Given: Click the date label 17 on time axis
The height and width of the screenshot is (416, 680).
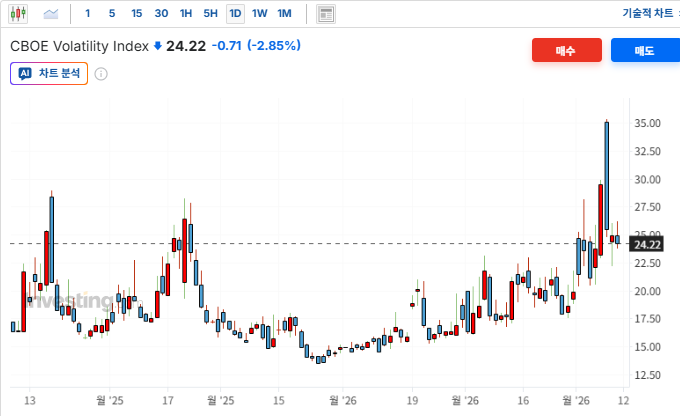Looking at the screenshot, I should point(168,400).
